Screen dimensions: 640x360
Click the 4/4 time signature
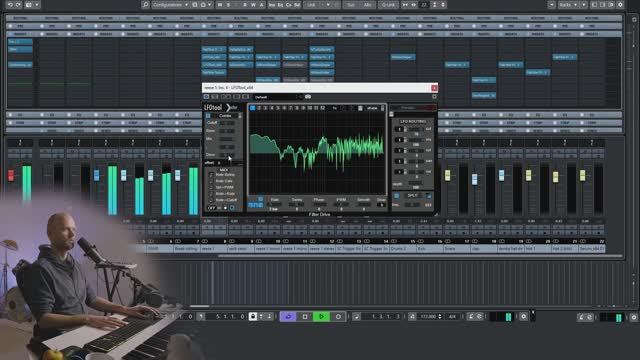[452, 317]
